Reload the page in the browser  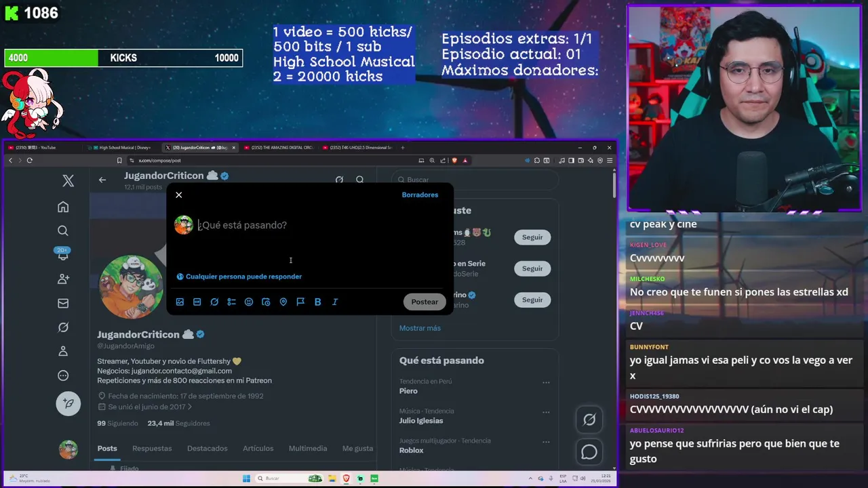[29, 161]
